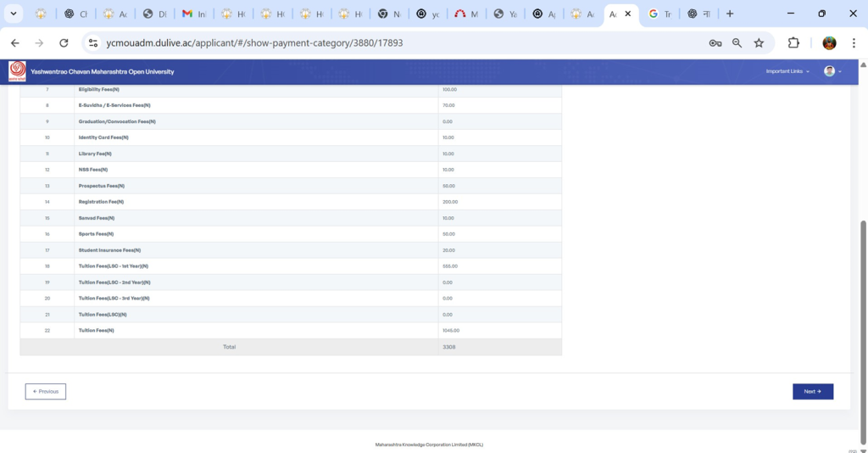Open a new browser tab with plus

click(x=730, y=14)
